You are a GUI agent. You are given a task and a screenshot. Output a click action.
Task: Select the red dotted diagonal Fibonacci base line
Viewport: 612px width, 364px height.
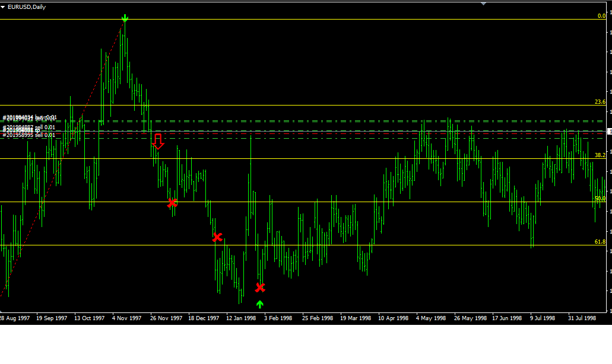pyautogui.click(x=62, y=158)
